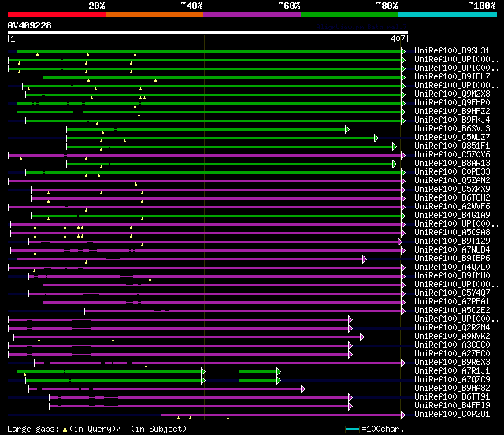
Task: Click the purple alignment bar of C0P2U1
Action: 281,415
